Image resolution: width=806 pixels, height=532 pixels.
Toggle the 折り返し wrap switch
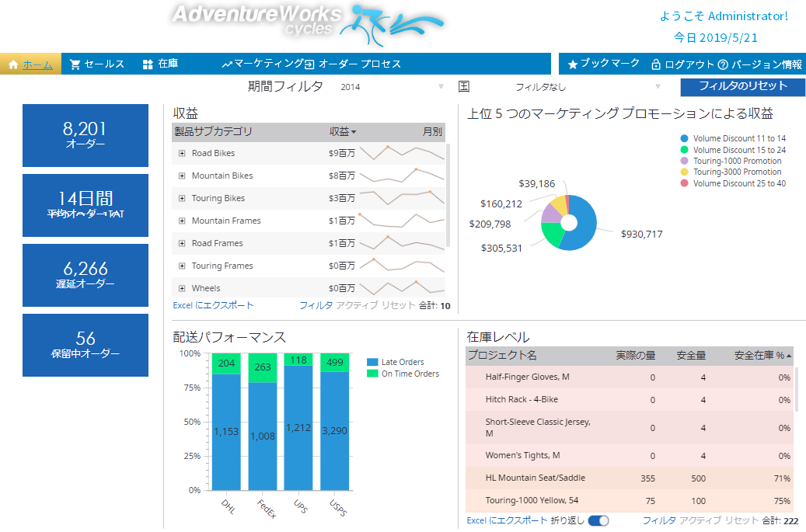click(598, 520)
